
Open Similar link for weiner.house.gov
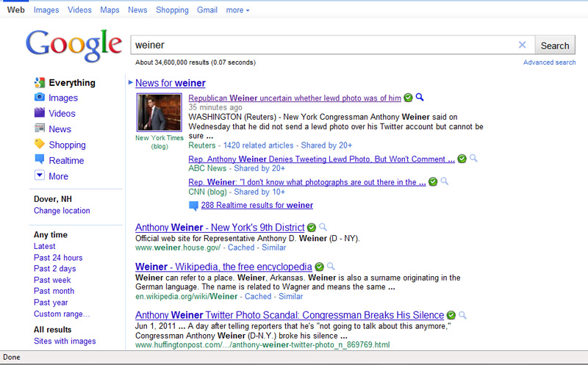tap(273, 247)
